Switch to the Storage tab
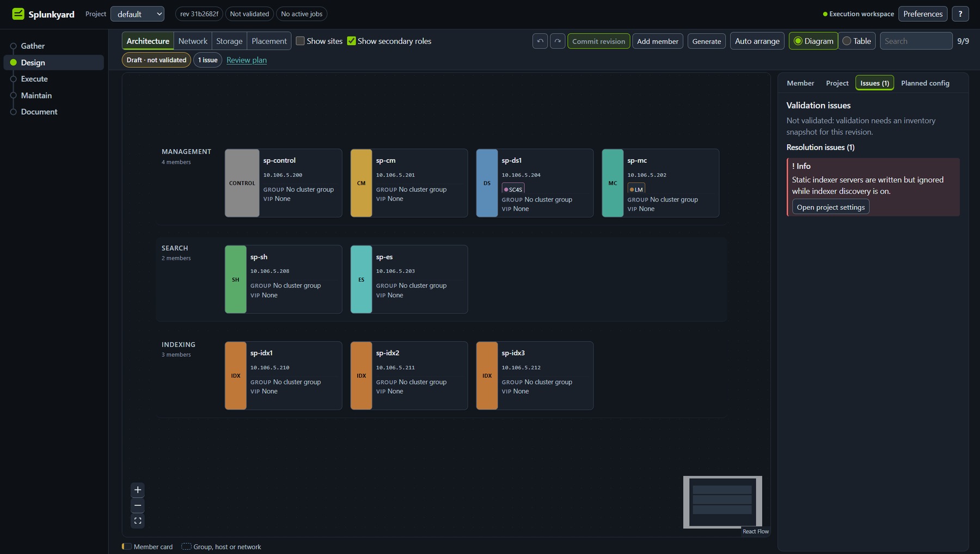 229,41
